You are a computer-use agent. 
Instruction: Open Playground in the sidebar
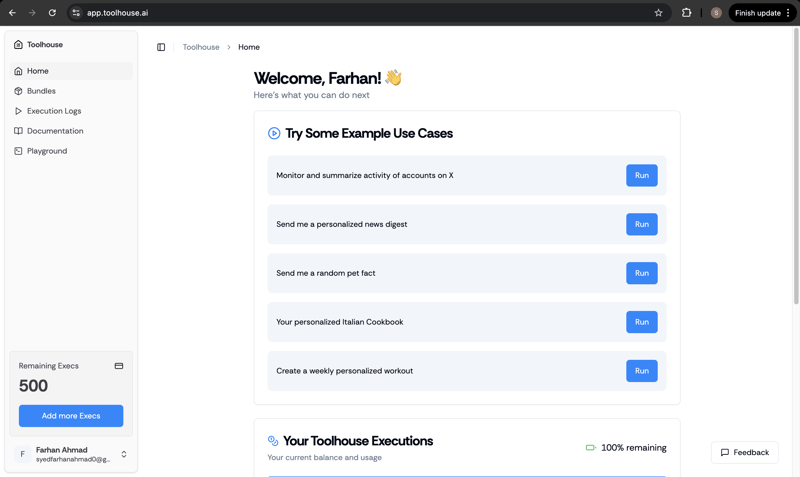pos(71,150)
